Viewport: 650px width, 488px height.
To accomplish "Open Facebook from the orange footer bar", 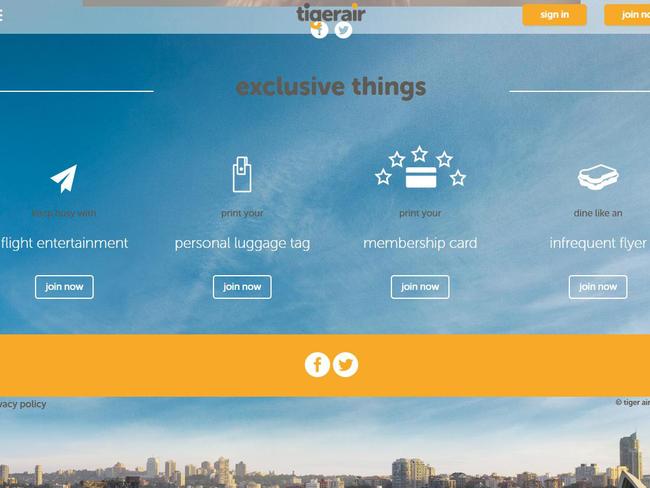I will (x=318, y=365).
